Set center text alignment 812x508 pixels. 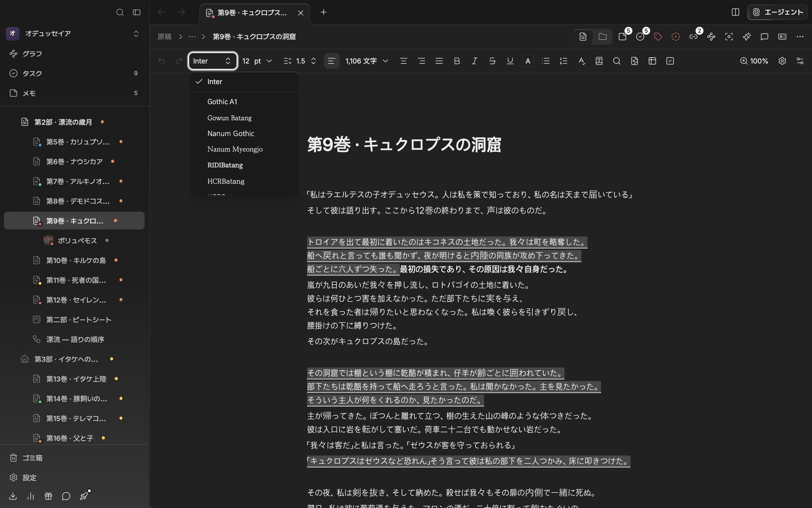(404, 61)
